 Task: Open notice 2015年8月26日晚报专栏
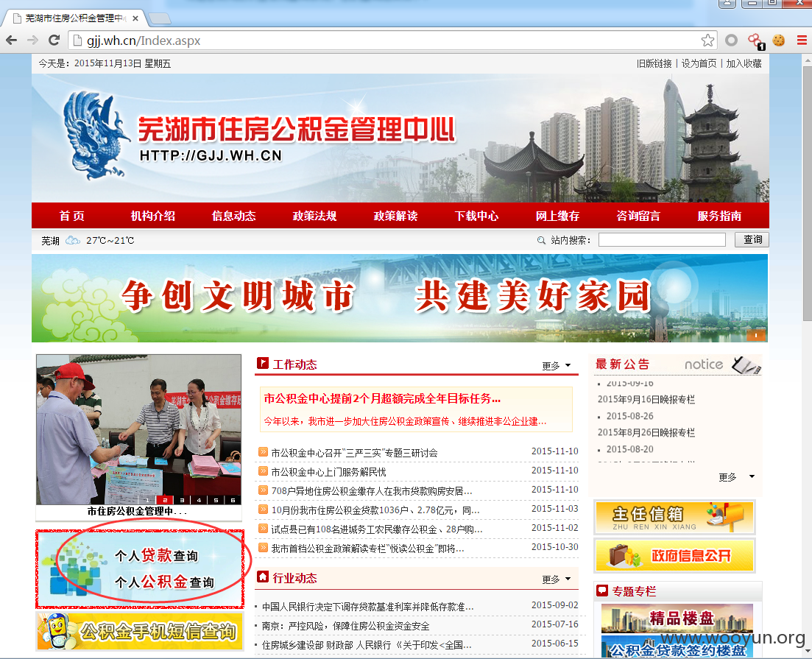(646, 433)
